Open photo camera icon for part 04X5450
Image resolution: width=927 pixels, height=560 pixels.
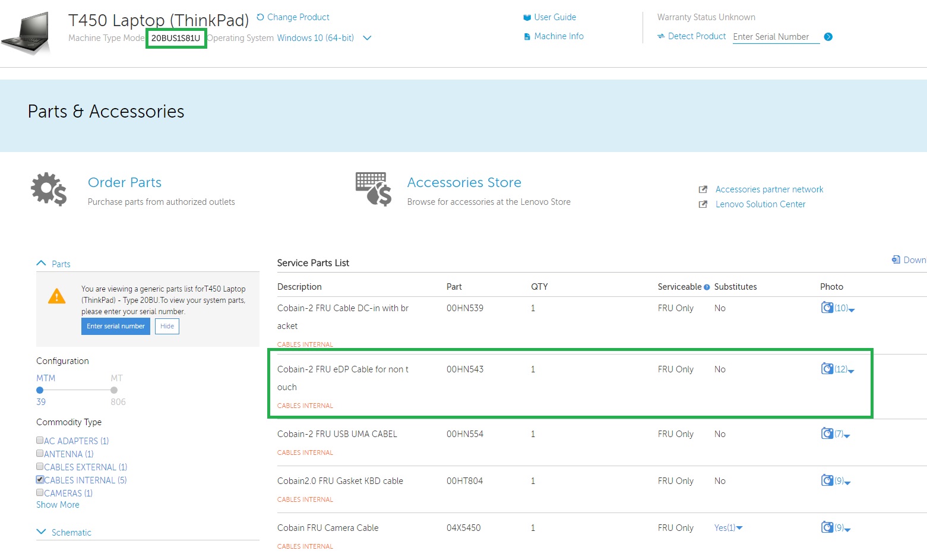click(x=827, y=527)
